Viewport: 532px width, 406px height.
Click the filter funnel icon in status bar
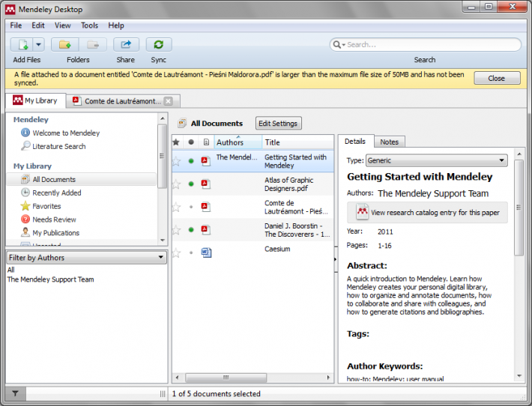point(15,394)
